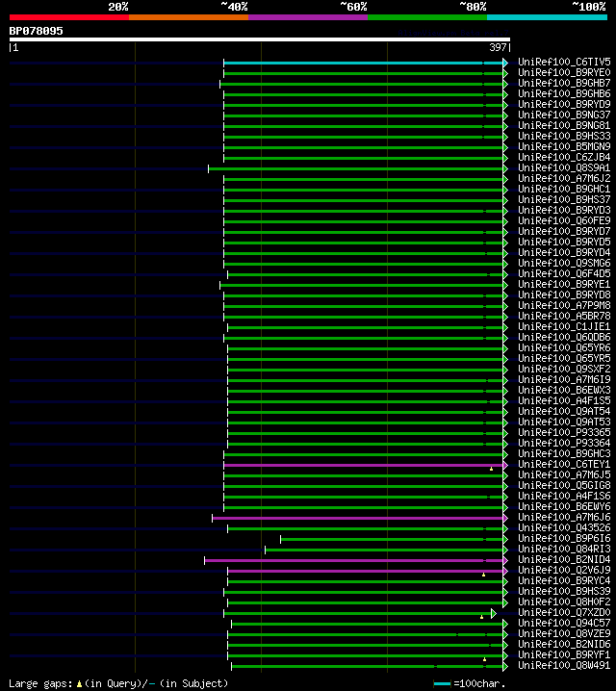Open hit UniRef100_B9NG37
616x691 pixels.
point(564,115)
